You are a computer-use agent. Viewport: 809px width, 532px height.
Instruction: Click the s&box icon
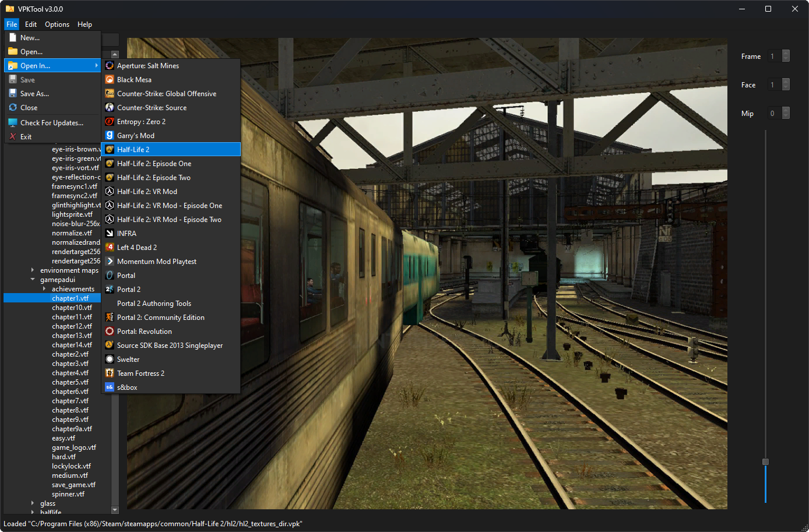click(x=110, y=387)
